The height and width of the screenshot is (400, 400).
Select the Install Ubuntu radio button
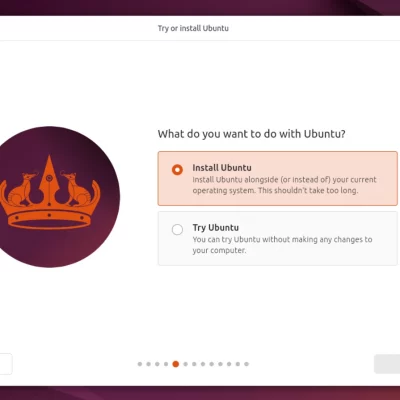tap(177, 170)
